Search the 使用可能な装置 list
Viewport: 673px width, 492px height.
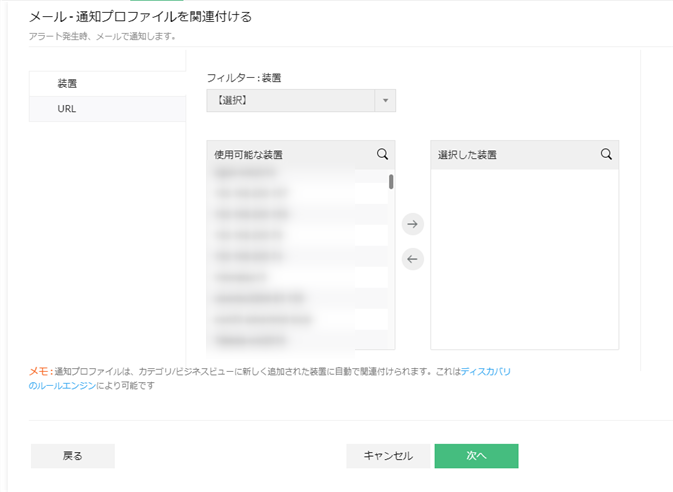tap(382, 155)
